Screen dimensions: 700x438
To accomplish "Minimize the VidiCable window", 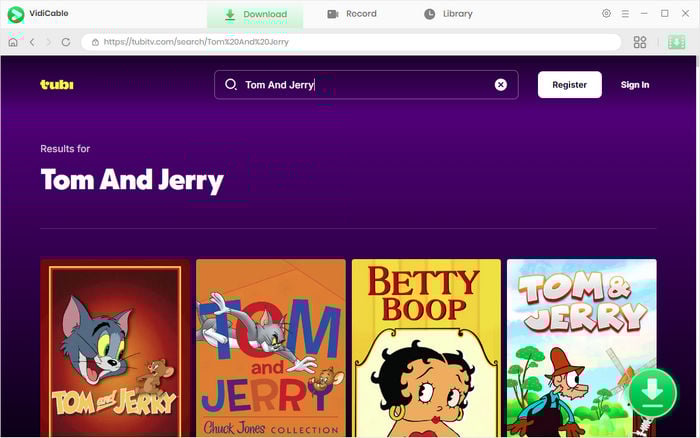I will pyautogui.click(x=644, y=13).
